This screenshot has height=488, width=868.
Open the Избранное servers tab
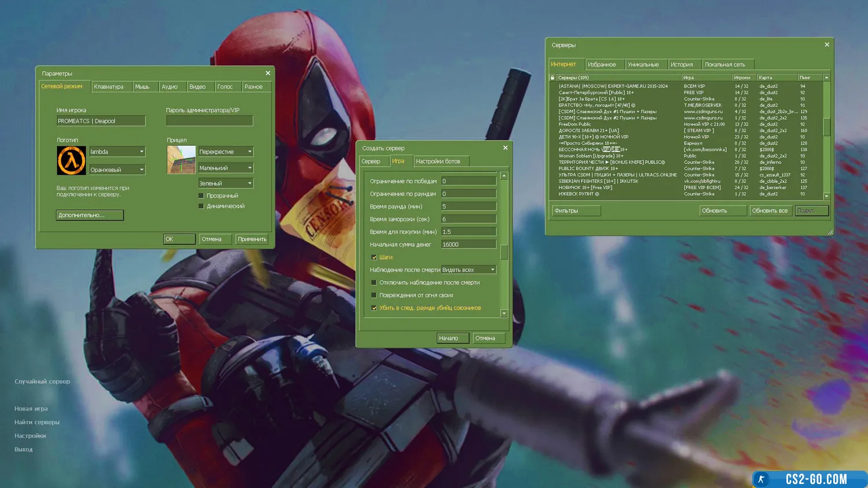602,64
